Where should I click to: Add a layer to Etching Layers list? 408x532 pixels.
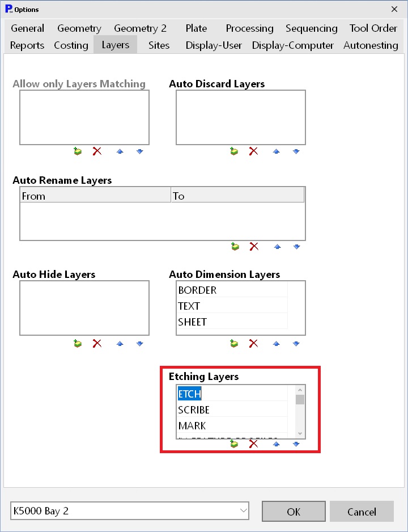coord(234,444)
